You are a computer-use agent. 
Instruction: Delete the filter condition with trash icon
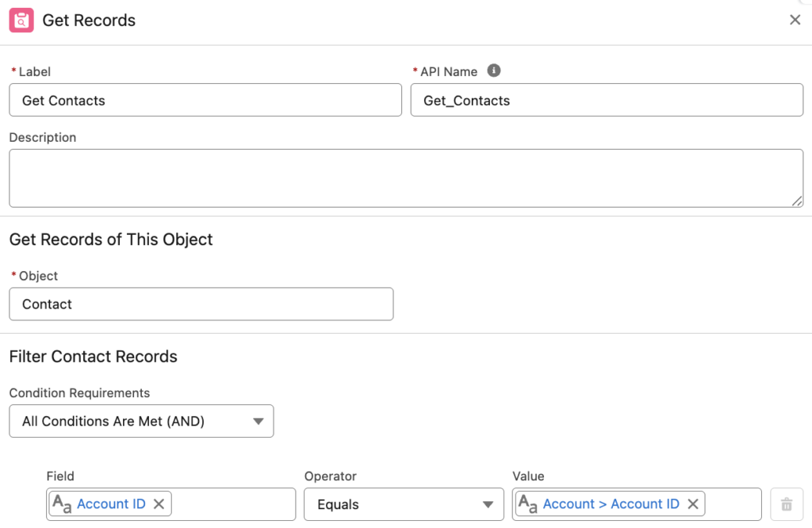pos(786,503)
